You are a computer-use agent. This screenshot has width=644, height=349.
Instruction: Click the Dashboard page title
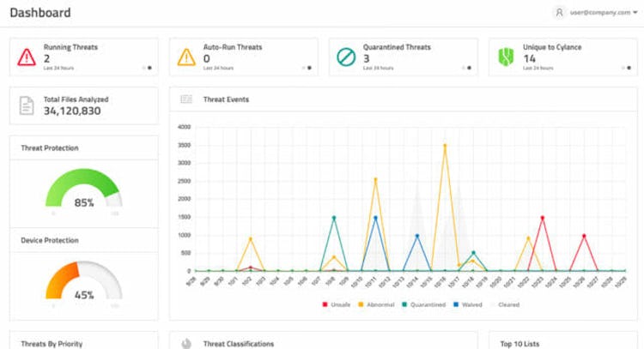40,13
